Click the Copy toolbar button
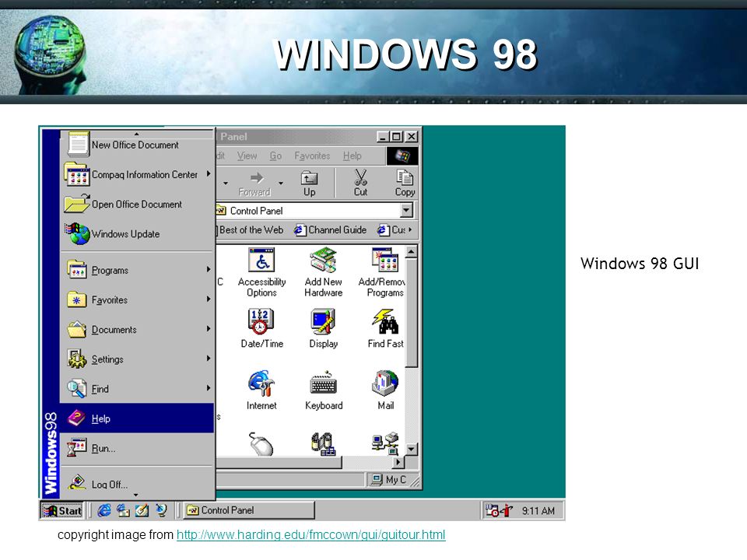The width and height of the screenshot is (747, 560). [405, 183]
